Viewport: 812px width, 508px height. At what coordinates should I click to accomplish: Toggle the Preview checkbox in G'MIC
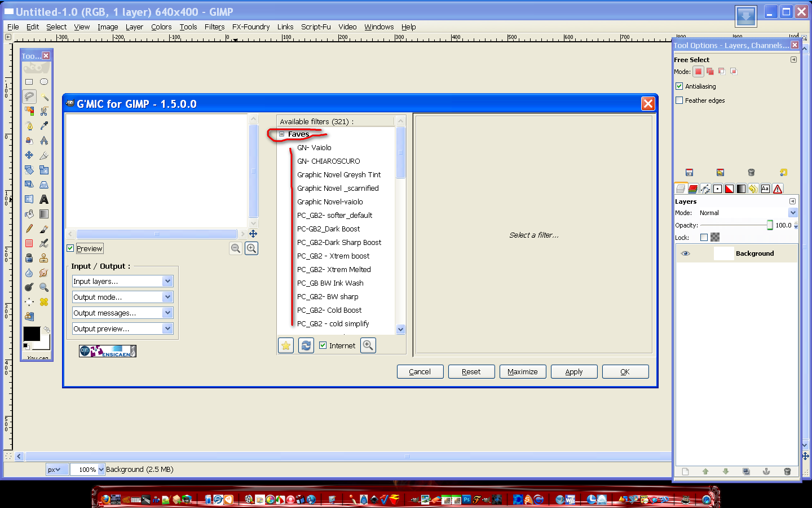70,248
